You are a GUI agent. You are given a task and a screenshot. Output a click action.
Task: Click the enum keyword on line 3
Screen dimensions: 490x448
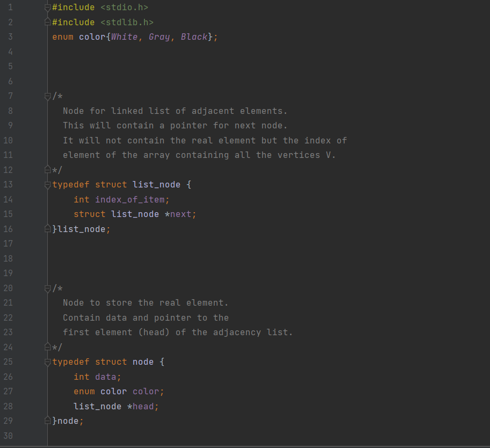pyautogui.click(x=63, y=37)
